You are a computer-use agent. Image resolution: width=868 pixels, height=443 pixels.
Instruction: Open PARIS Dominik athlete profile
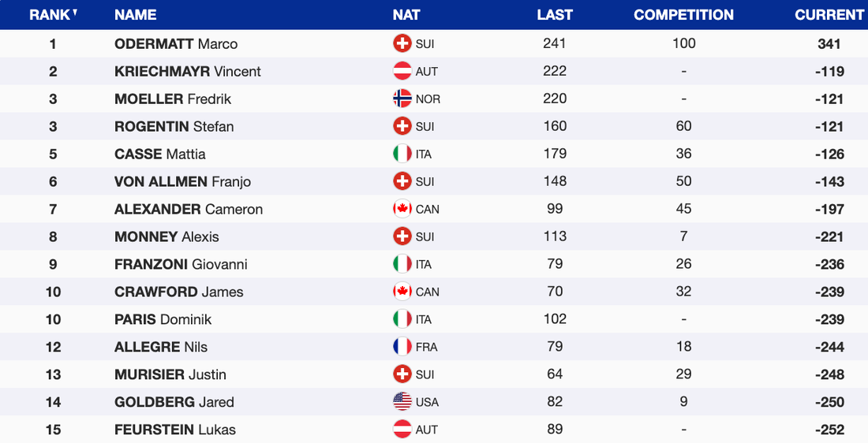[163, 319]
